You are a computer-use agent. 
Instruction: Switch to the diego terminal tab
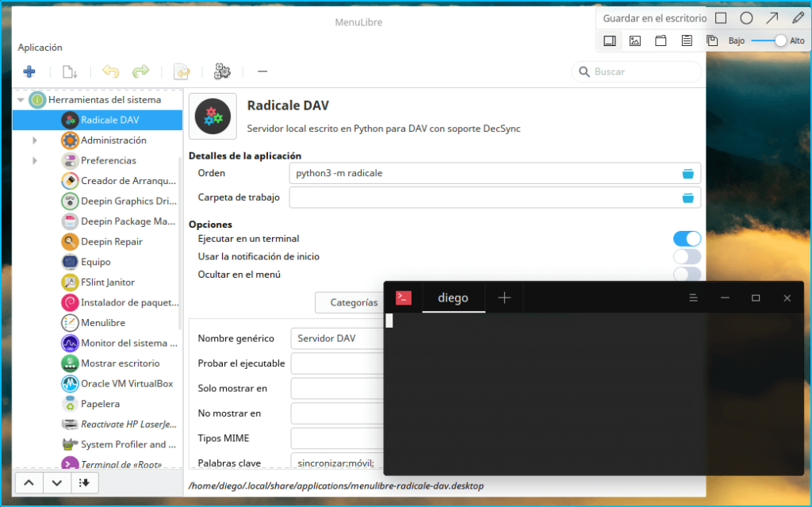point(453,298)
